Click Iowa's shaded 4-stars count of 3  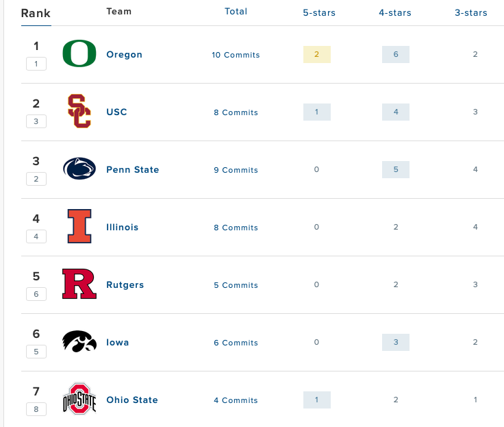click(x=396, y=342)
